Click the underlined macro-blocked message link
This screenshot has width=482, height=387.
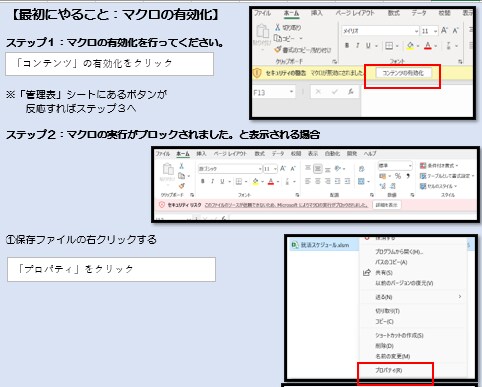click(286, 205)
